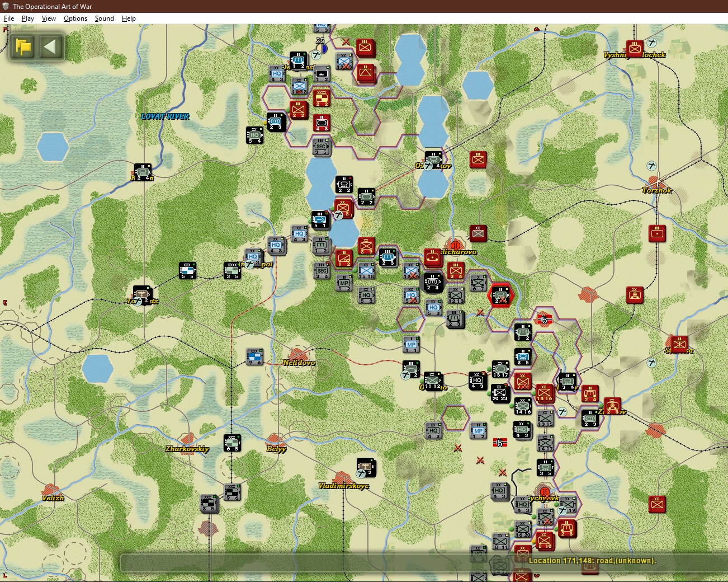Click the Velizh town label
Screen dimensions: 728x582
(x=53, y=498)
